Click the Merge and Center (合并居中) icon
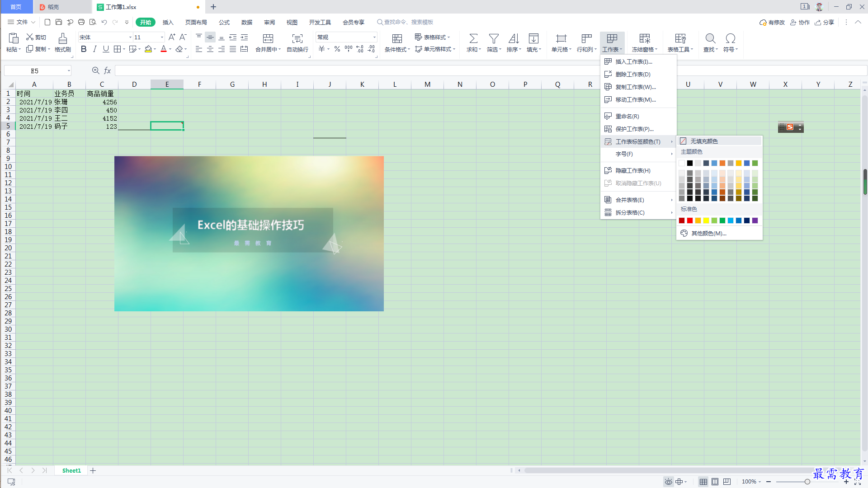868x488 pixels. 268,38
